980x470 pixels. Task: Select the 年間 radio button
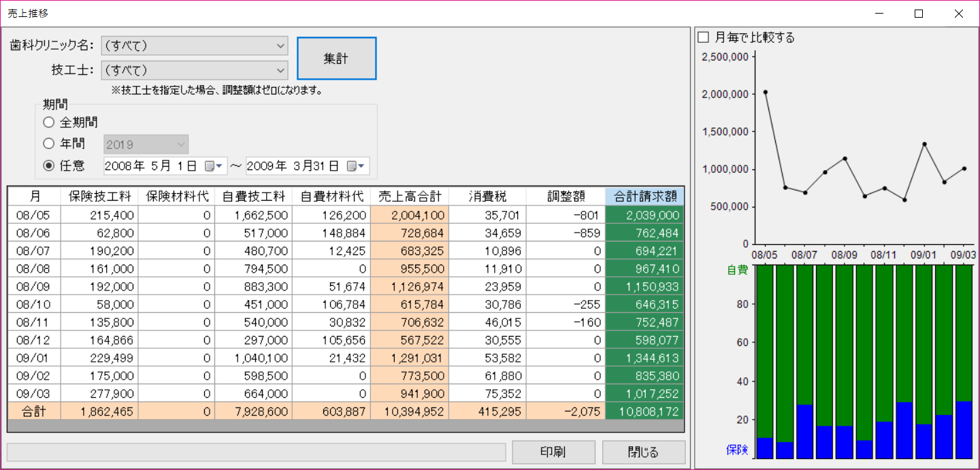[48, 144]
